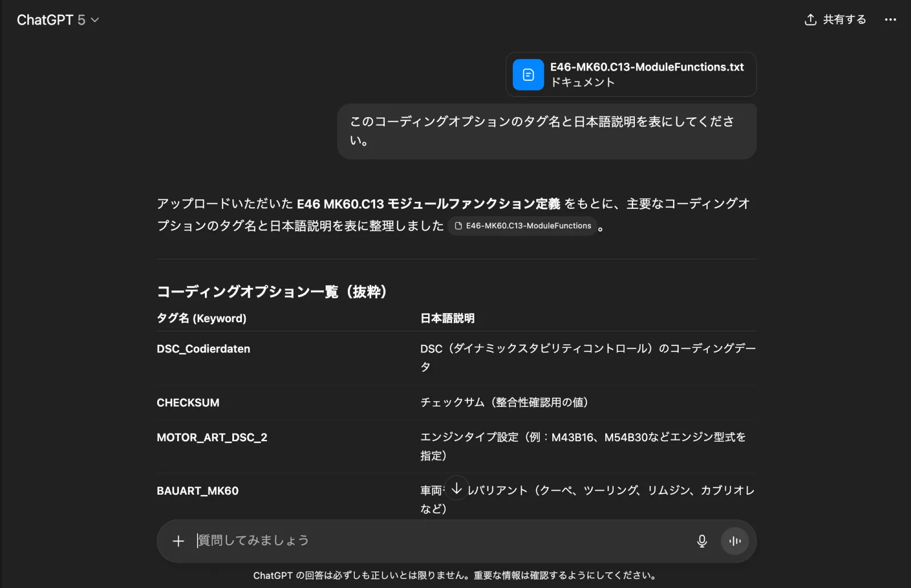This screenshot has height=588, width=911.
Task: Open the E46-MK60.C13-ModuleFunctions citation chip
Action: click(523, 226)
